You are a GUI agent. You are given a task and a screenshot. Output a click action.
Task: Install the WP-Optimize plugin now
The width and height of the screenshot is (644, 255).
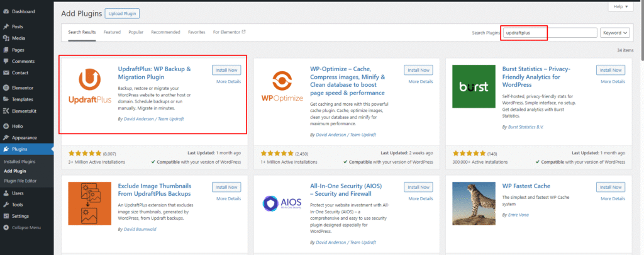click(x=418, y=70)
